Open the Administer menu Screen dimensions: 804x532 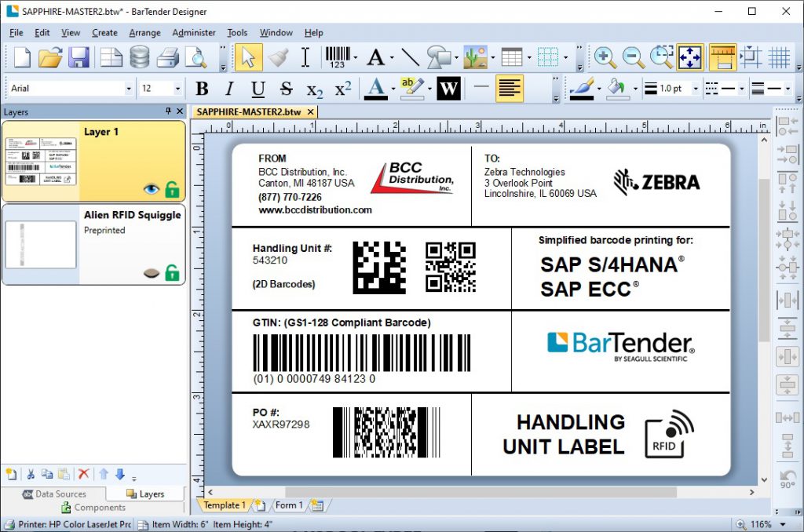coord(194,33)
